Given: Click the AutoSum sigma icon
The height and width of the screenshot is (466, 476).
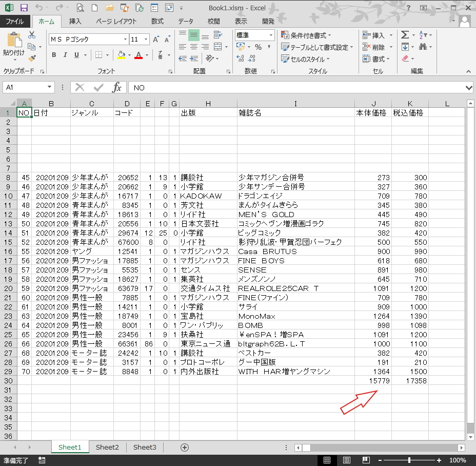Looking at the screenshot, I should [405, 34].
